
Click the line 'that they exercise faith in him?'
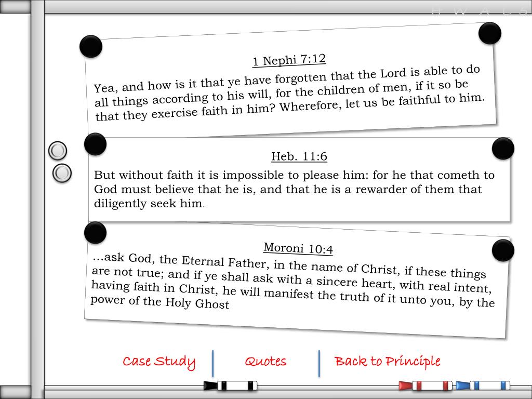coord(185,112)
